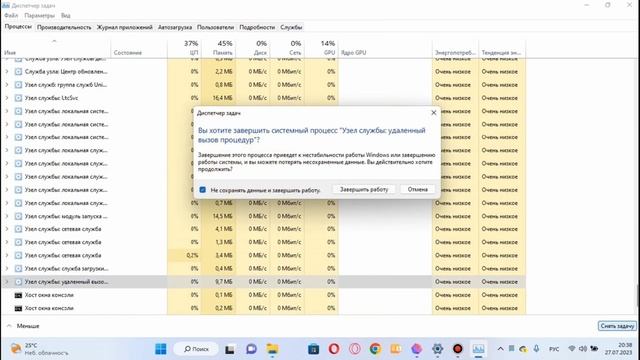Click the Wi-Fi network tray icon
640x360 pixels.
click(572, 349)
